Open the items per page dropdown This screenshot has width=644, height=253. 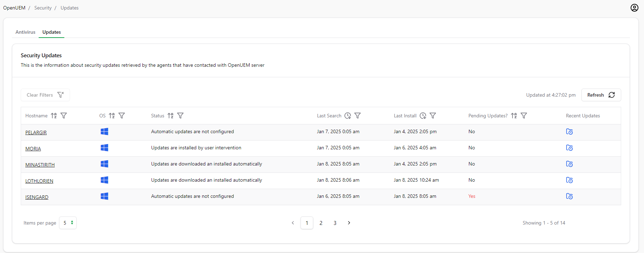coord(68,223)
